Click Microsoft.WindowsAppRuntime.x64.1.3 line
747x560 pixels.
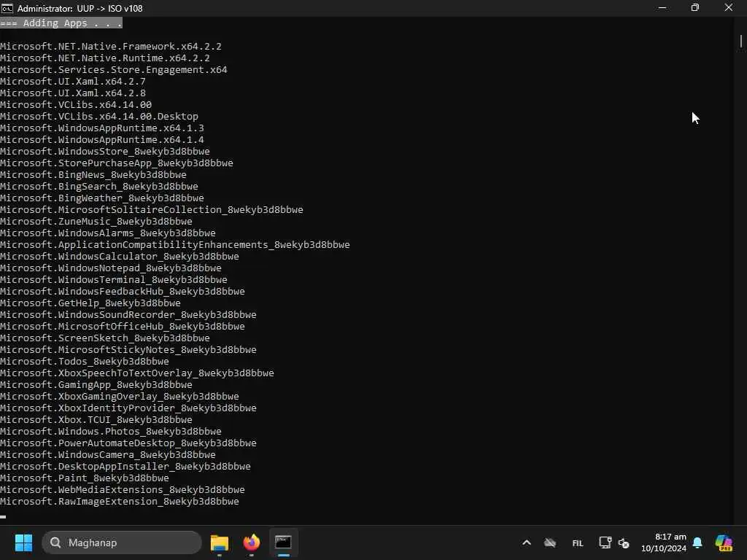point(102,128)
